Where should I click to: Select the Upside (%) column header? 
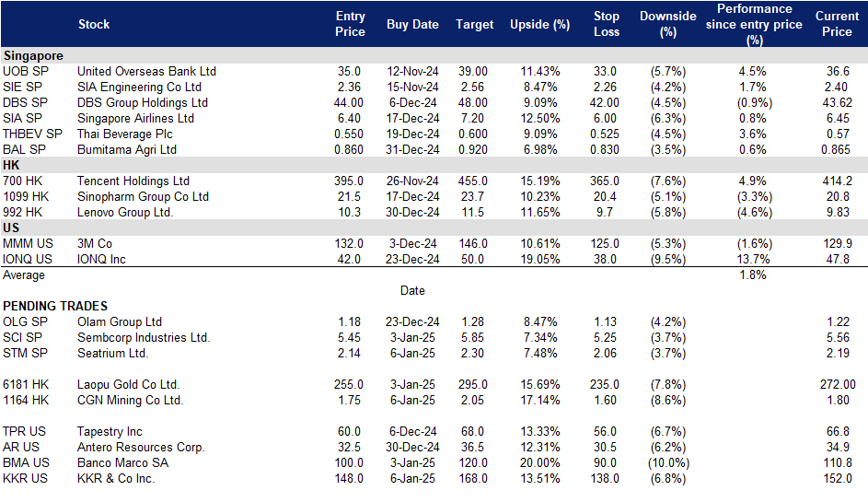point(539,24)
